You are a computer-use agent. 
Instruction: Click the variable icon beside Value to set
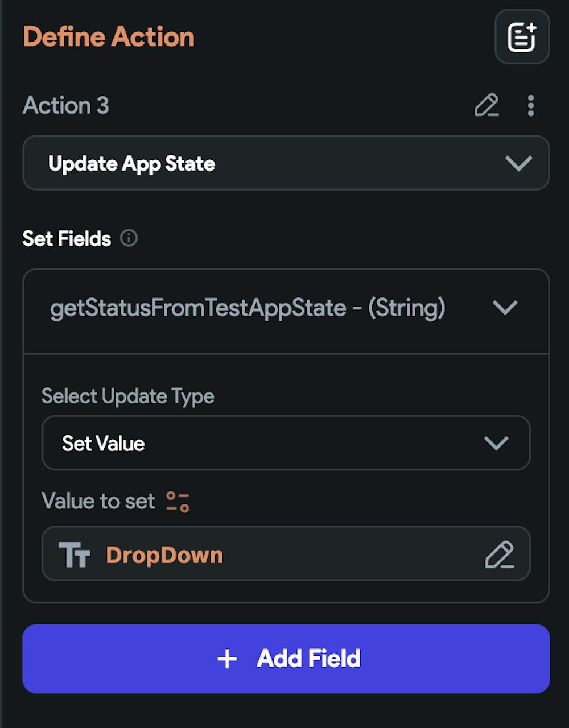tap(178, 502)
